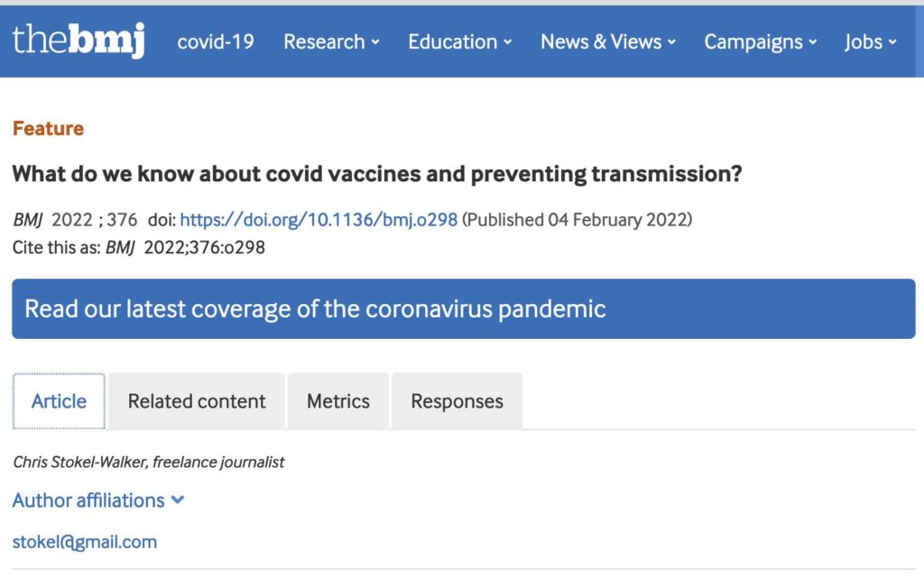Click the published date text
Image resolution: width=924 pixels, height=578 pixels.
pyautogui.click(x=577, y=219)
